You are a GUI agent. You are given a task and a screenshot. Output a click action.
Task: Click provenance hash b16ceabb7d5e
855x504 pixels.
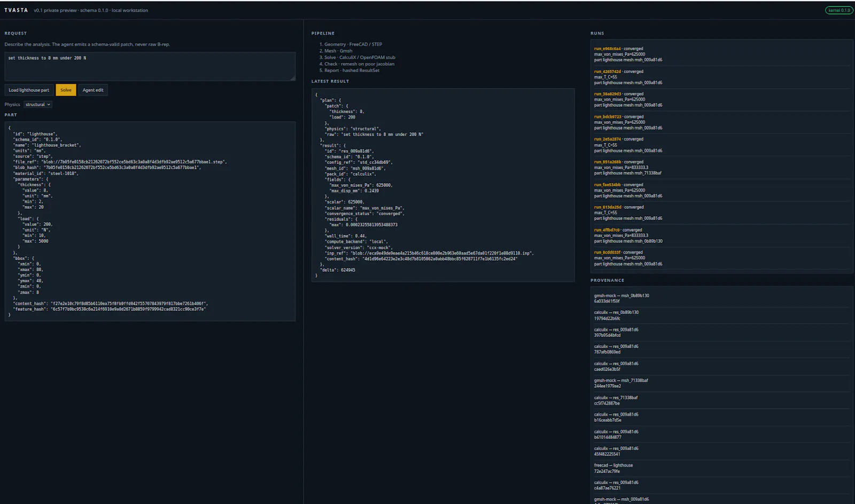608,420
